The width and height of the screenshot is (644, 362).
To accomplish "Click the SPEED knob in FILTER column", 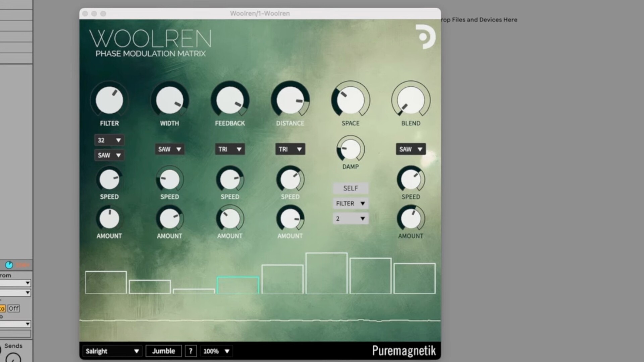I will pyautogui.click(x=109, y=179).
